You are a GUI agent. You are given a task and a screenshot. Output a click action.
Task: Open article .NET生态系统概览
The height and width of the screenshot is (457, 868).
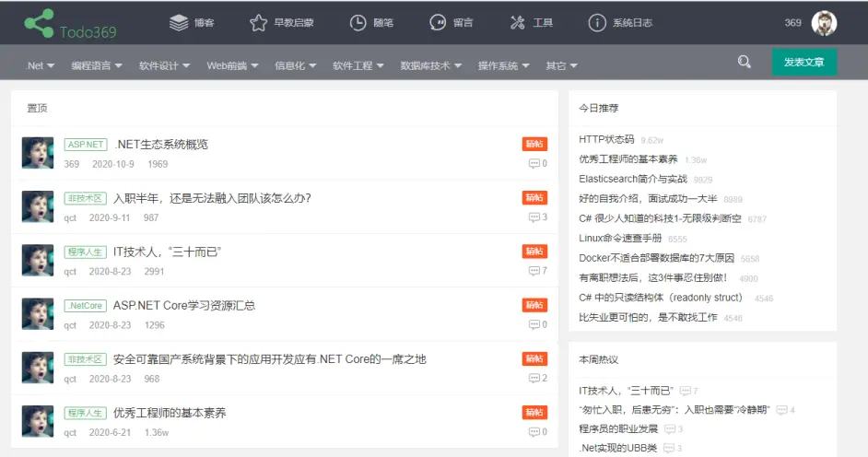[x=161, y=145]
